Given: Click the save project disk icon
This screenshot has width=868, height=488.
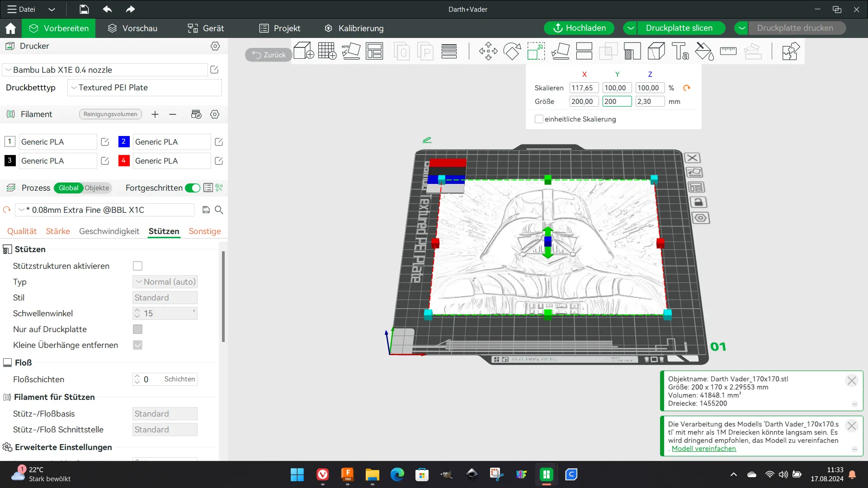Looking at the screenshot, I should (84, 9).
